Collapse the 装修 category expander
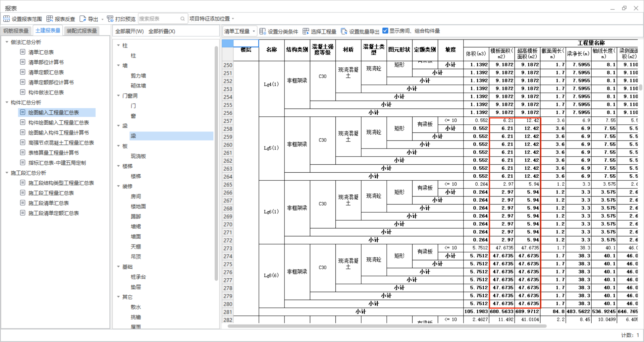Screen dimensions: 644x342 (x=118, y=186)
